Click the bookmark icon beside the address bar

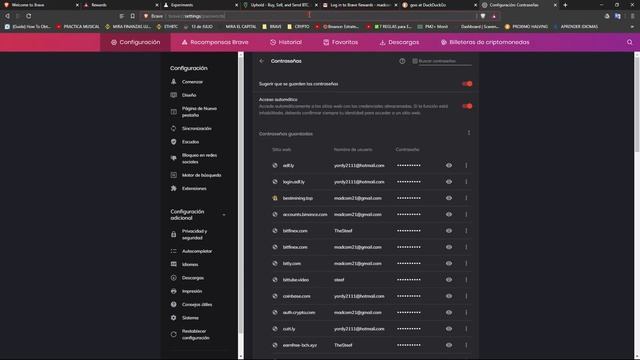pos(133,16)
